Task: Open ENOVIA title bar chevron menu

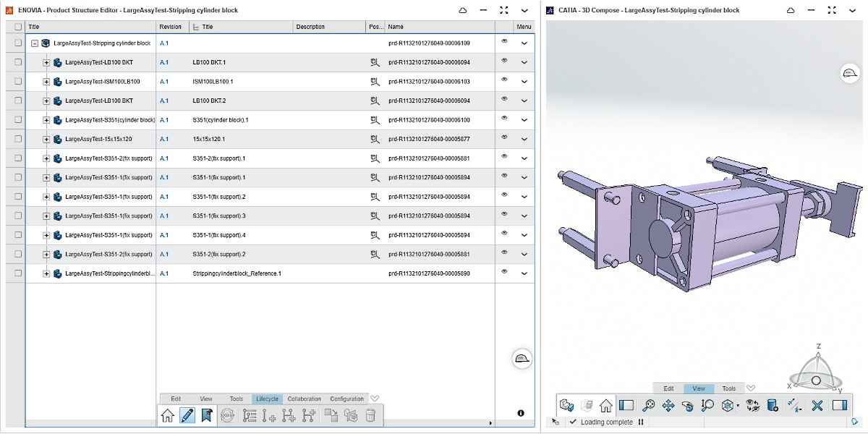Action: tap(524, 10)
